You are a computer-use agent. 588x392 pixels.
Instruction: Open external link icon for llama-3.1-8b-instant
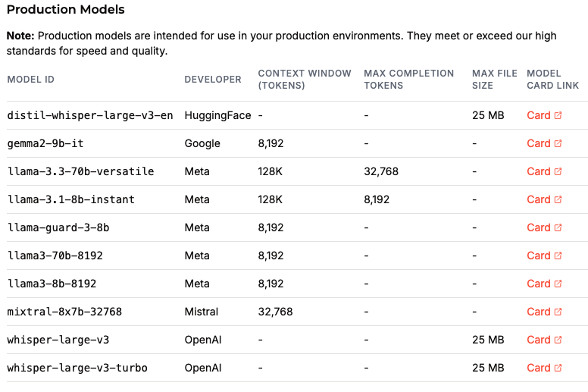[x=558, y=199]
